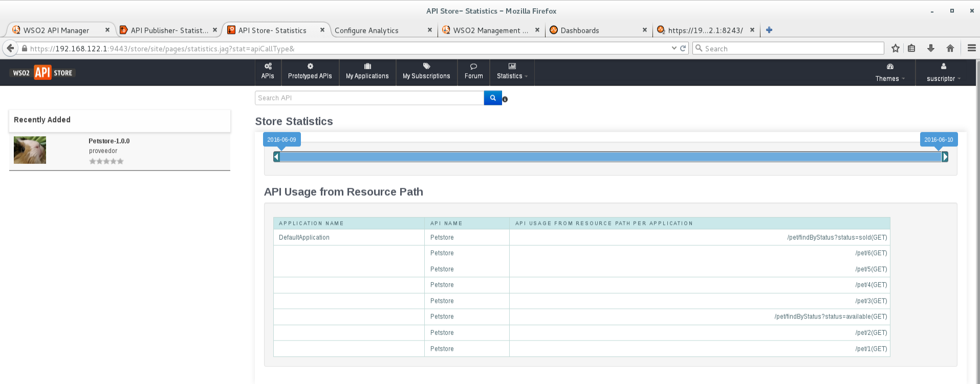Click the /pet/5(GET) resource path
980x384 pixels.
871,269
